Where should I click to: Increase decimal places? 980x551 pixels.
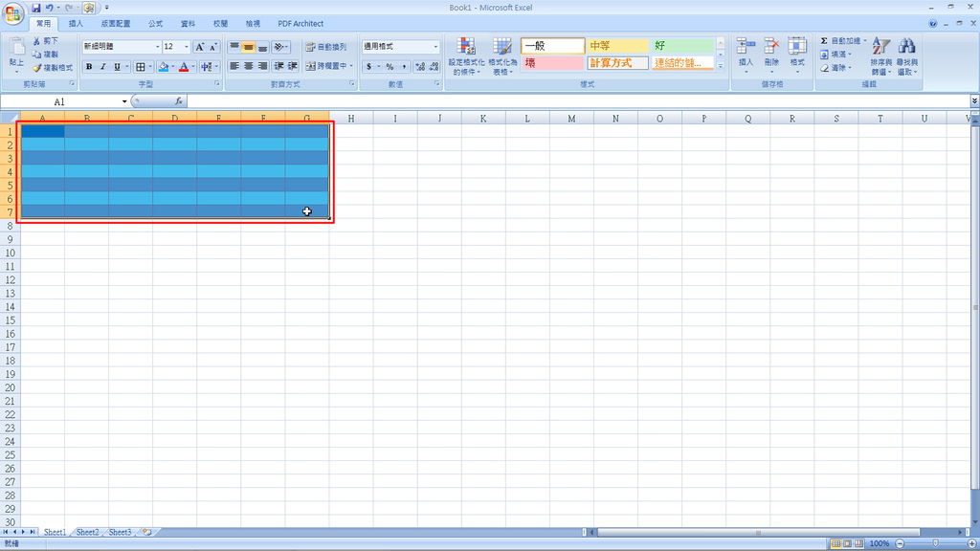(x=420, y=66)
